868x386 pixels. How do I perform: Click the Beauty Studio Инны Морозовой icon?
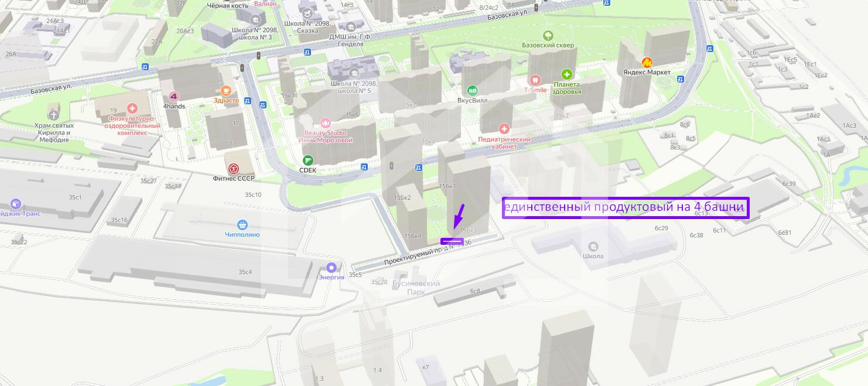coord(325,123)
